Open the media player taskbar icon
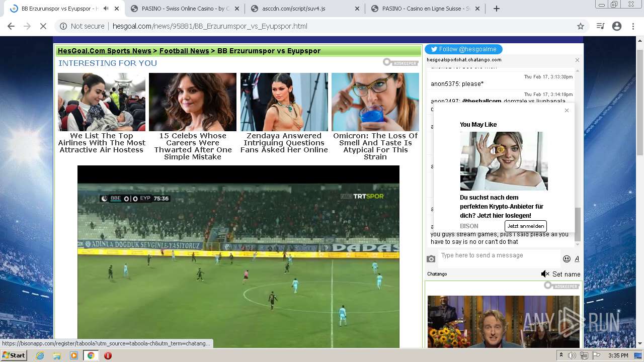 (x=74, y=355)
